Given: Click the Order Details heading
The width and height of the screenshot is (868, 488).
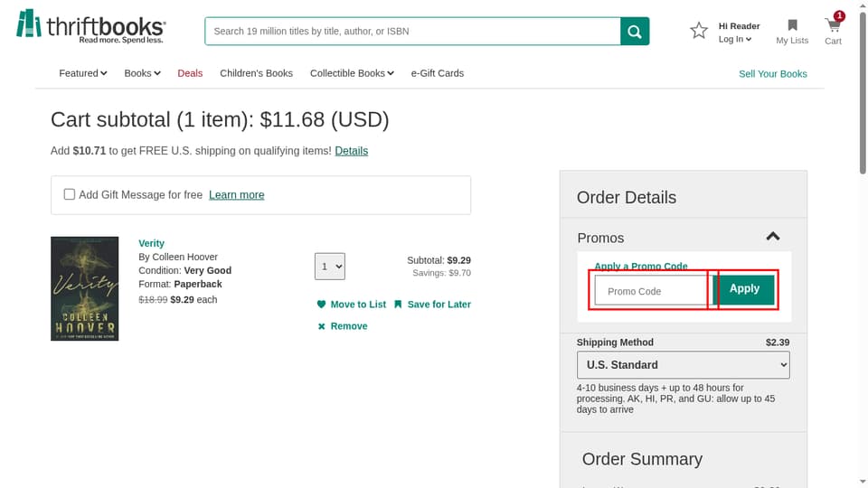Looking at the screenshot, I should pyautogui.click(x=626, y=198).
